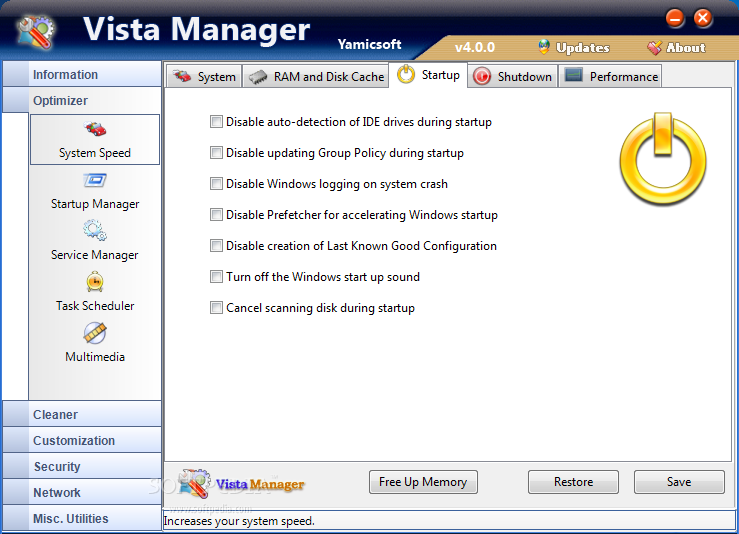739x534 pixels.
Task: Expand the Customization section
Action: click(82, 440)
